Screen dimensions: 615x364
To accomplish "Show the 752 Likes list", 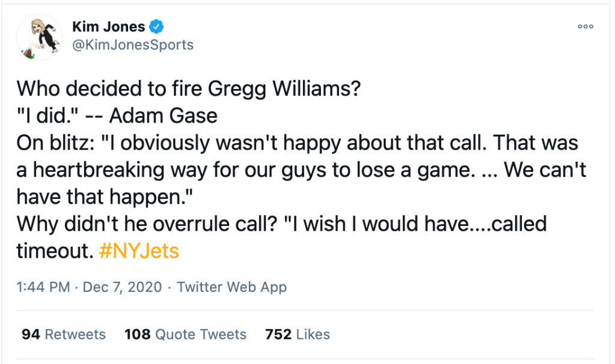I will pos(297,334).
